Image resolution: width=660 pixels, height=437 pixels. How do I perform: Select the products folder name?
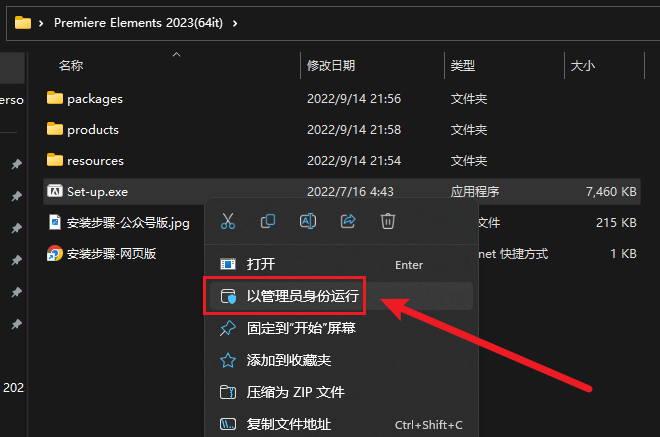coord(93,130)
